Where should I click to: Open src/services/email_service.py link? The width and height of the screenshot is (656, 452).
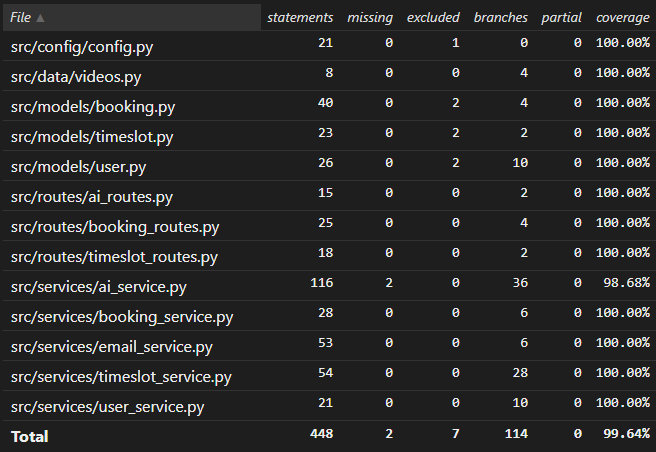click(111, 347)
